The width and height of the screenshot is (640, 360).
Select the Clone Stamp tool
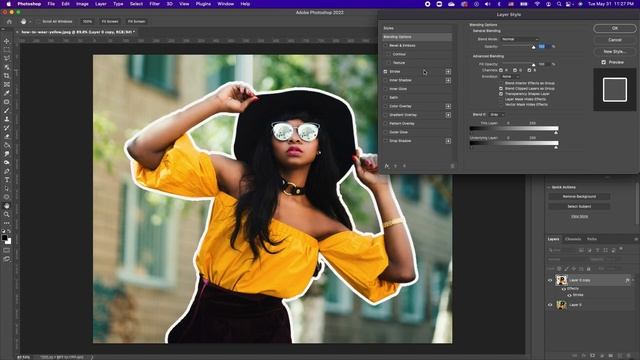point(7,119)
